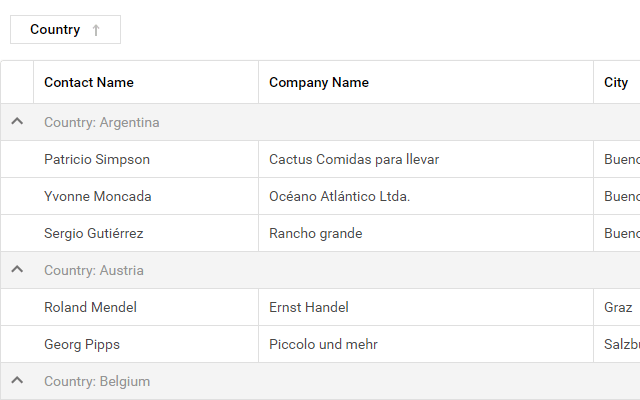Click the ascending sort arrow on Country chip

click(x=96, y=30)
